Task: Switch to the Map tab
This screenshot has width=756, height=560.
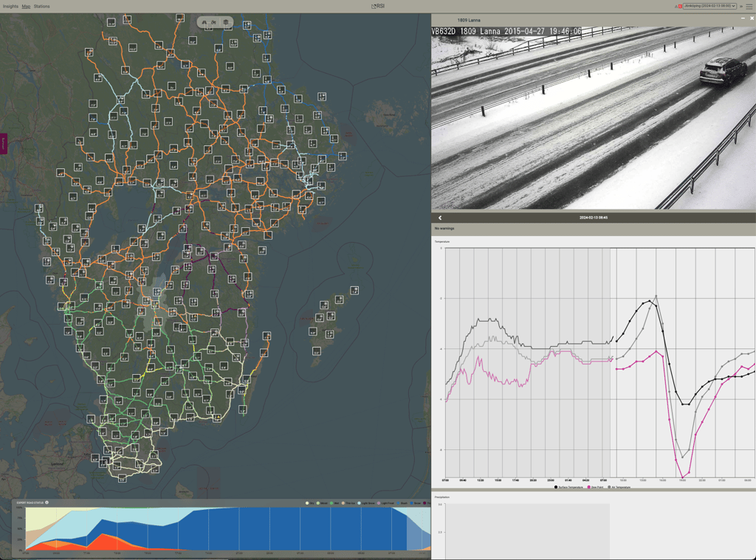Action: [26, 6]
